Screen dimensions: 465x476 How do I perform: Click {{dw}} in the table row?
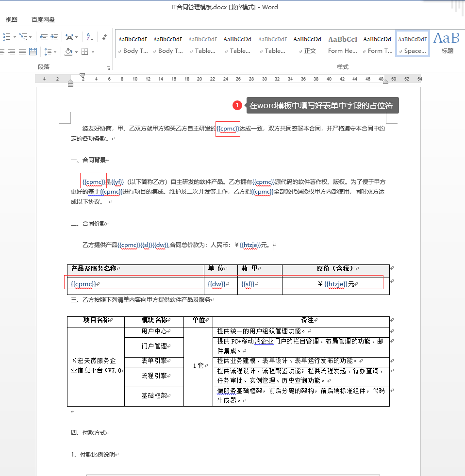[x=216, y=284]
